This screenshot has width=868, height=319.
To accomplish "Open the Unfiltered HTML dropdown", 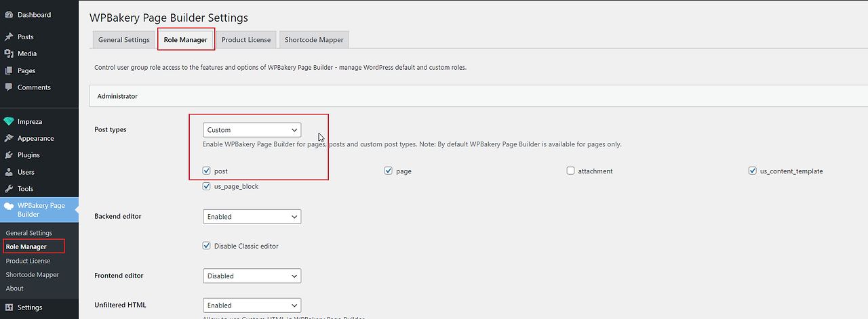I will (252, 305).
